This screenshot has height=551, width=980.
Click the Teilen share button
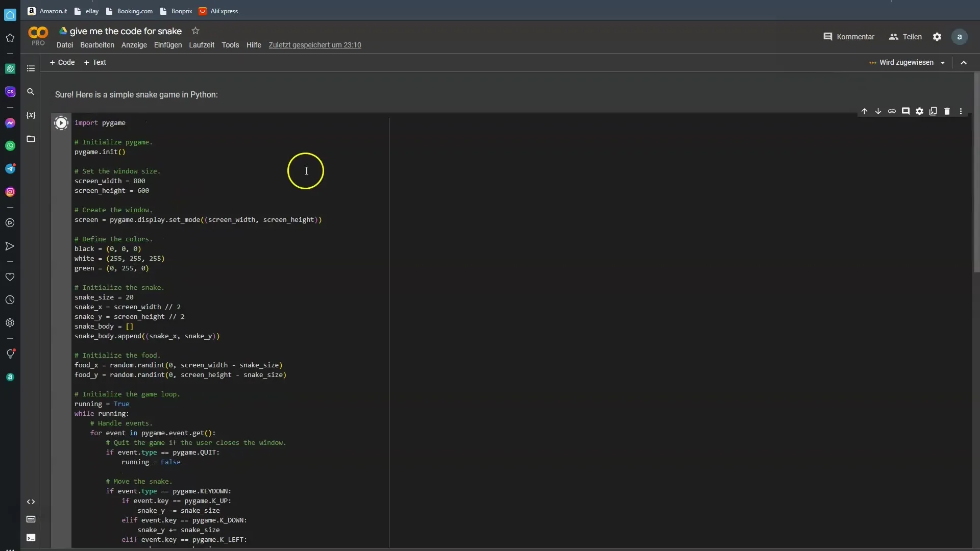point(905,37)
